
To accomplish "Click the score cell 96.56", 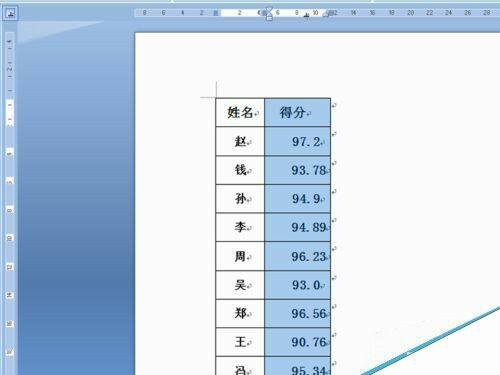I will coord(297,313).
